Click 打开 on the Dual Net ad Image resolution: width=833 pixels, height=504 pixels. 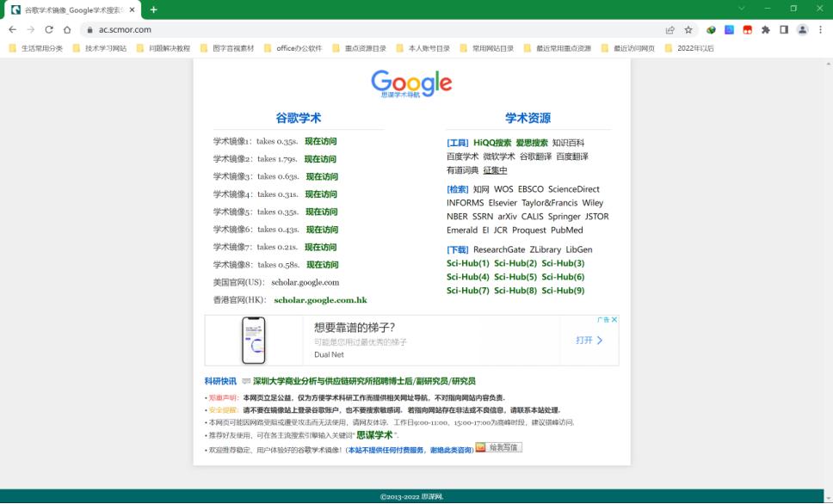point(589,341)
